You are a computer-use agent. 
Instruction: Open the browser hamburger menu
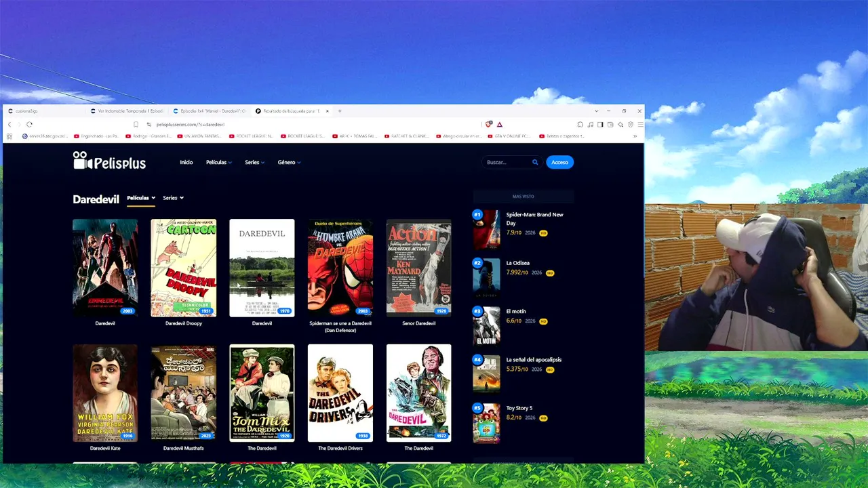pyautogui.click(x=639, y=124)
